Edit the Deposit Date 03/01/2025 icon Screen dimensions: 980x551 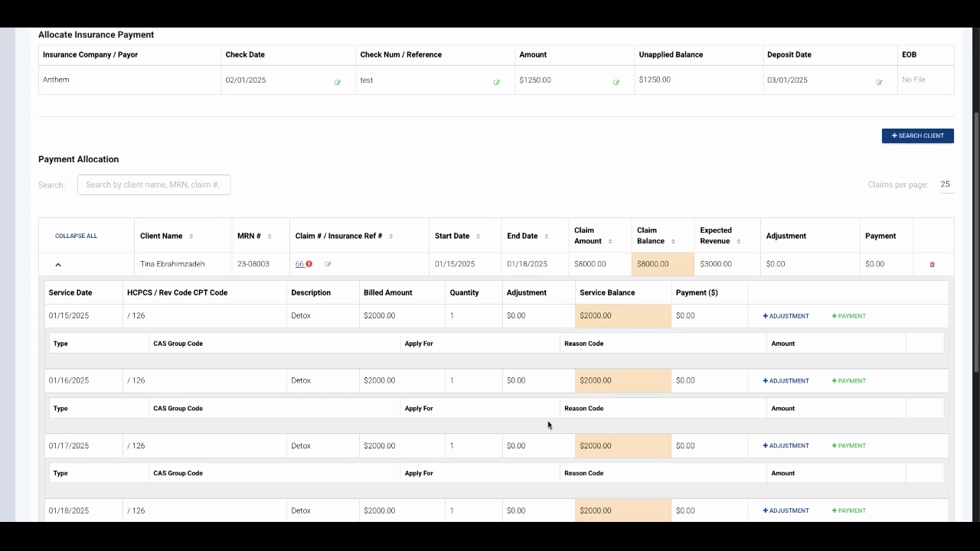point(879,83)
